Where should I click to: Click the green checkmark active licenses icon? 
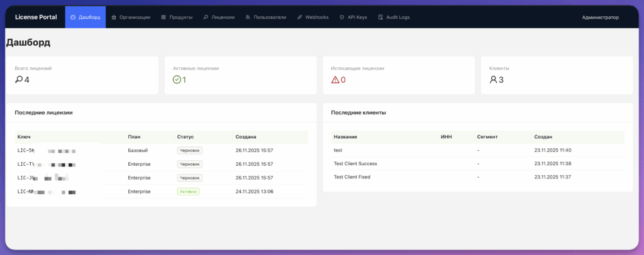click(x=177, y=80)
